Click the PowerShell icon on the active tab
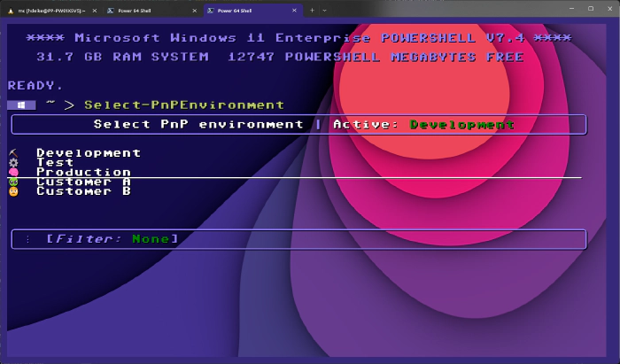The width and height of the screenshot is (620, 364). (211, 9)
